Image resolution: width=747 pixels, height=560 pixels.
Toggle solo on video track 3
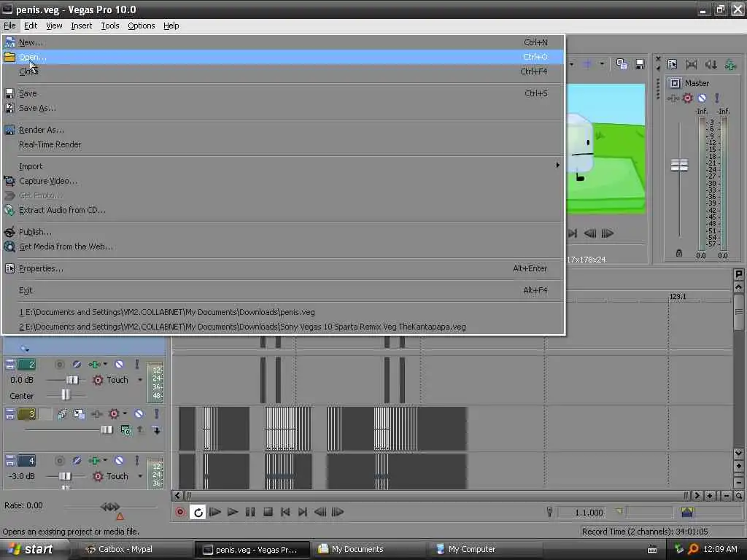point(156,414)
